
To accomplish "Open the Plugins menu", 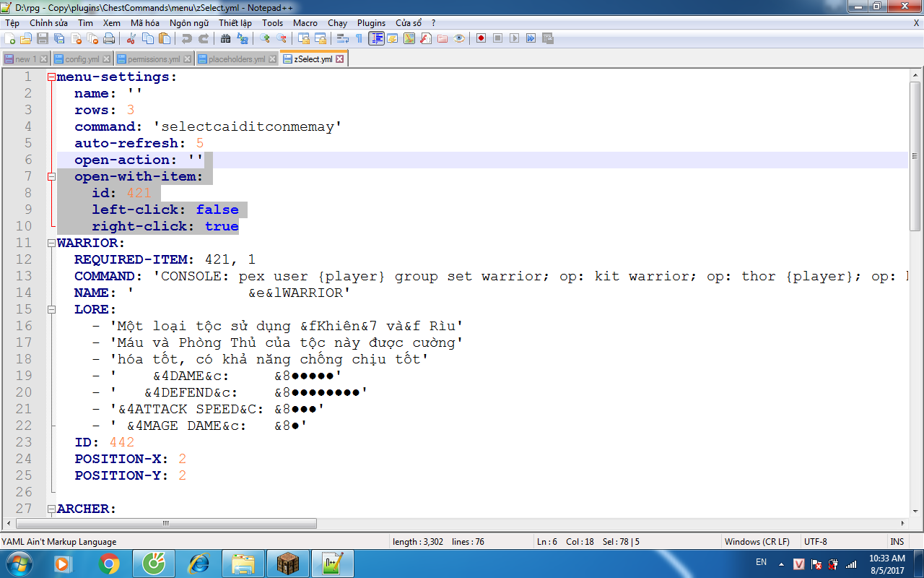I will coord(371,23).
